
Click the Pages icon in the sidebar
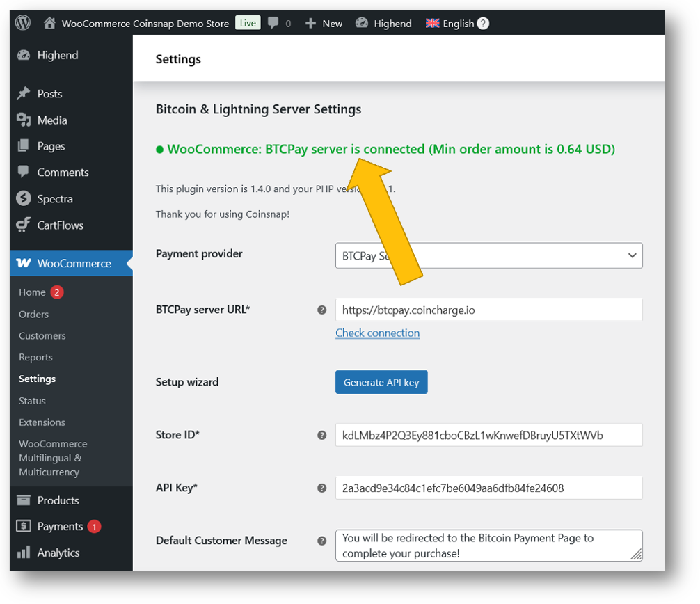pyautogui.click(x=23, y=145)
